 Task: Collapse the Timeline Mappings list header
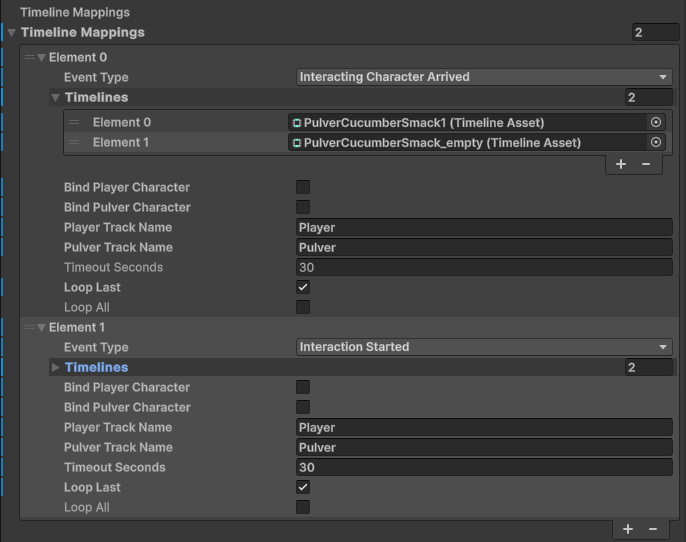click(12, 32)
